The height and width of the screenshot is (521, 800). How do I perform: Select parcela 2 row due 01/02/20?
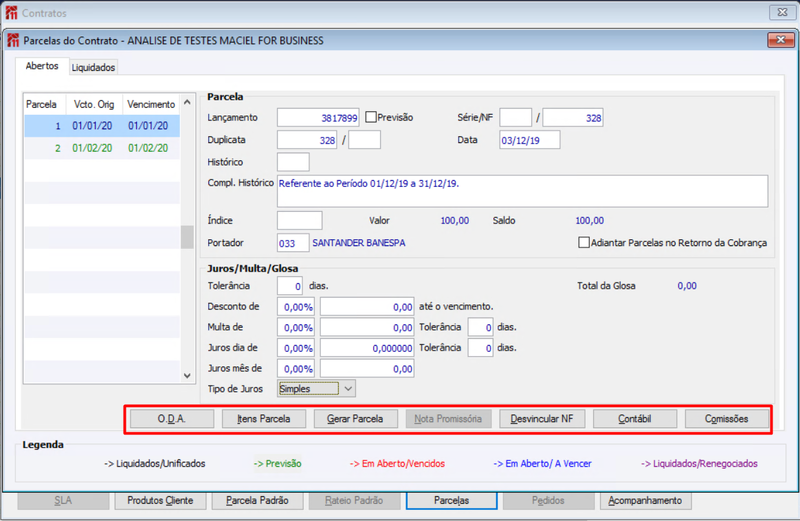[102, 148]
